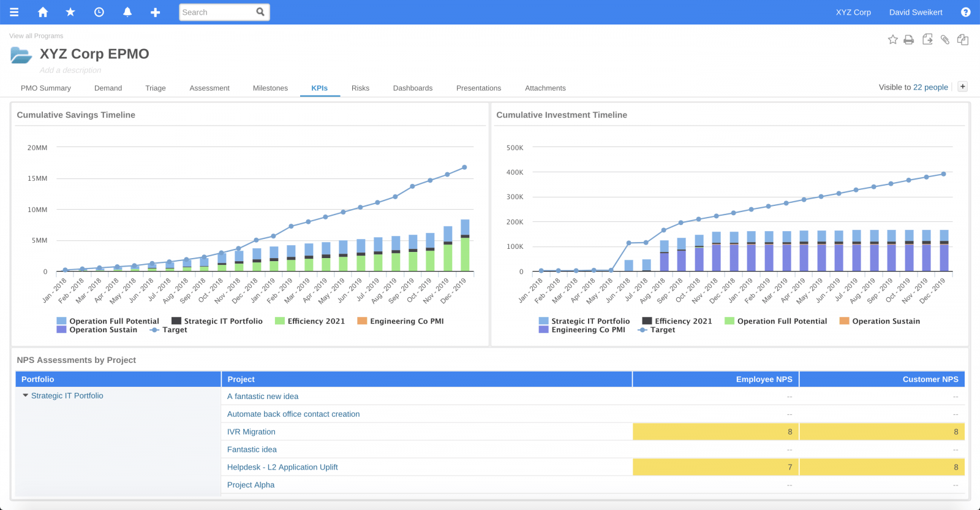Image resolution: width=980 pixels, height=510 pixels.
Task: Open the help question mark icon
Action: click(x=965, y=12)
